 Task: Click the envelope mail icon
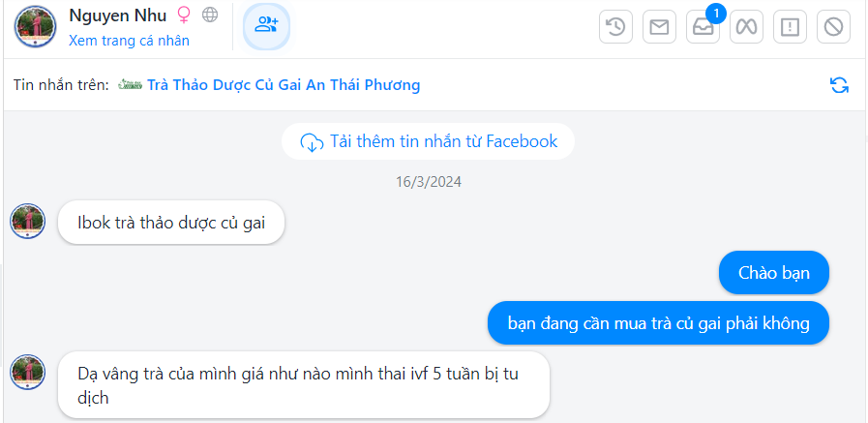point(659,27)
